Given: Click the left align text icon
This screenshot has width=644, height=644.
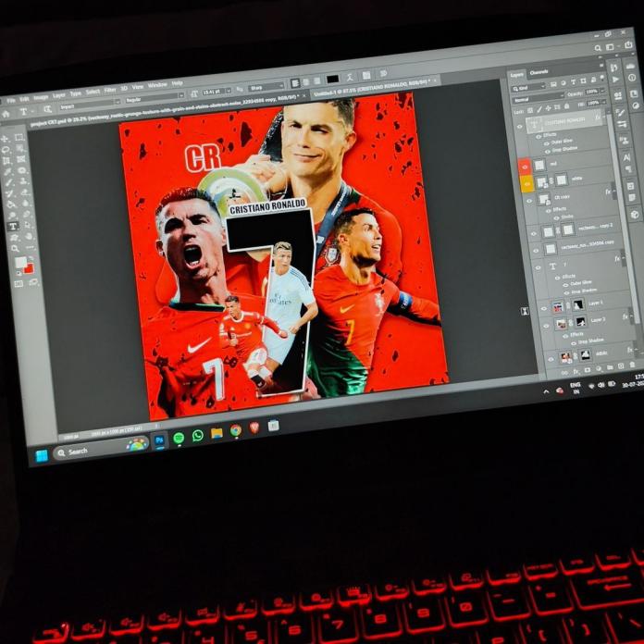Looking at the screenshot, I should (x=295, y=83).
